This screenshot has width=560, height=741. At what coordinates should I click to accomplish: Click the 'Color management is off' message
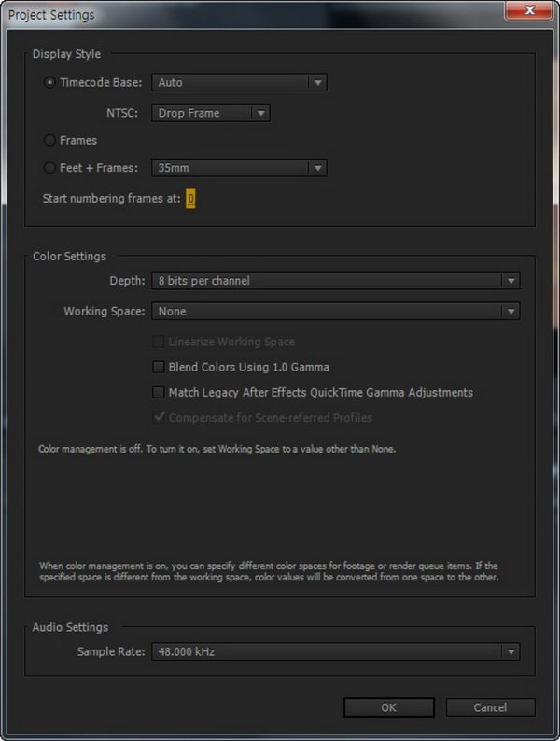pos(217,449)
